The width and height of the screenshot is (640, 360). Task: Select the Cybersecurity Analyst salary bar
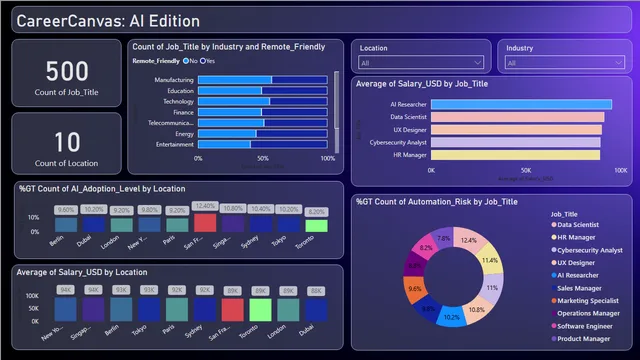(x=516, y=142)
